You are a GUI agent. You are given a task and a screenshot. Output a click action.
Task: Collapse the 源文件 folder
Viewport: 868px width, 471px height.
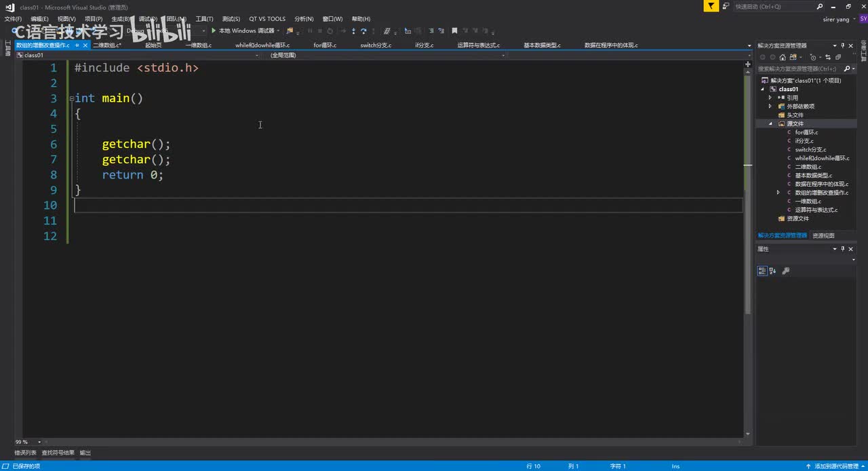click(x=770, y=124)
